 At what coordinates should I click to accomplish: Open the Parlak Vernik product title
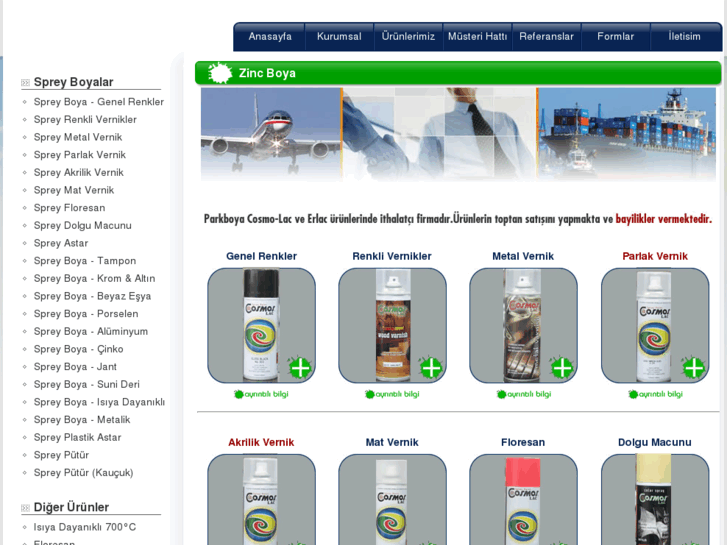pos(655,256)
